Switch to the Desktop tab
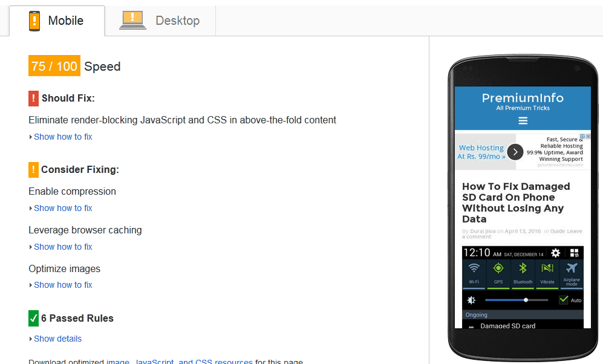The width and height of the screenshot is (603, 364). [160, 21]
